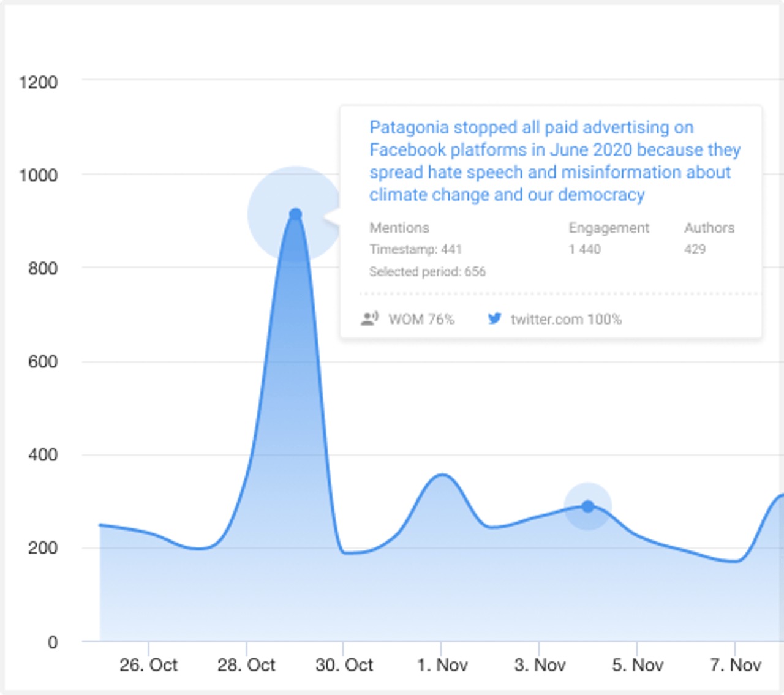The image size is (784, 695).
Task: Click the peak data point near 29 Oct
Action: [x=295, y=214]
